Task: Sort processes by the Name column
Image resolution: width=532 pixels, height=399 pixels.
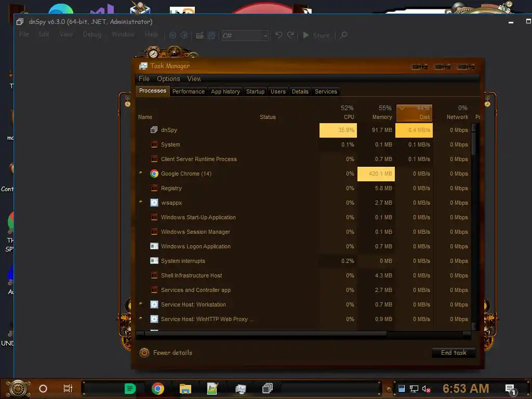Action: [145, 117]
